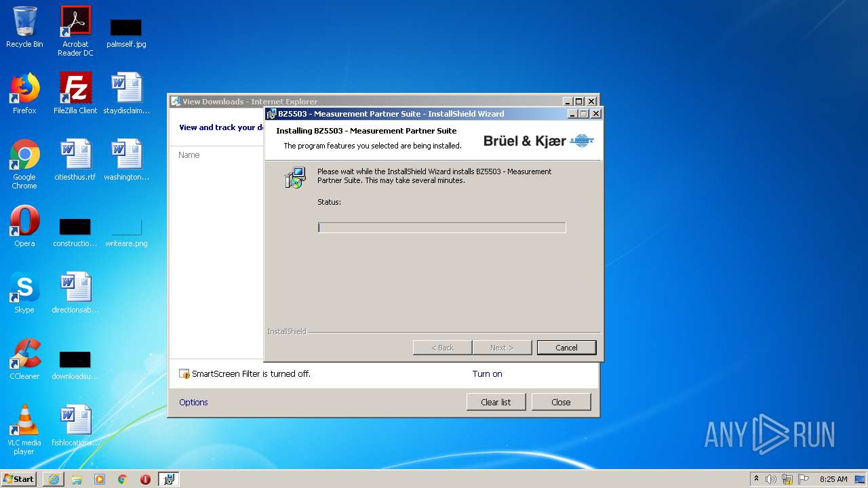This screenshot has height=488, width=868.
Task: Launch CCleaner desktop shortcut
Action: pyautogui.click(x=24, y=359)
